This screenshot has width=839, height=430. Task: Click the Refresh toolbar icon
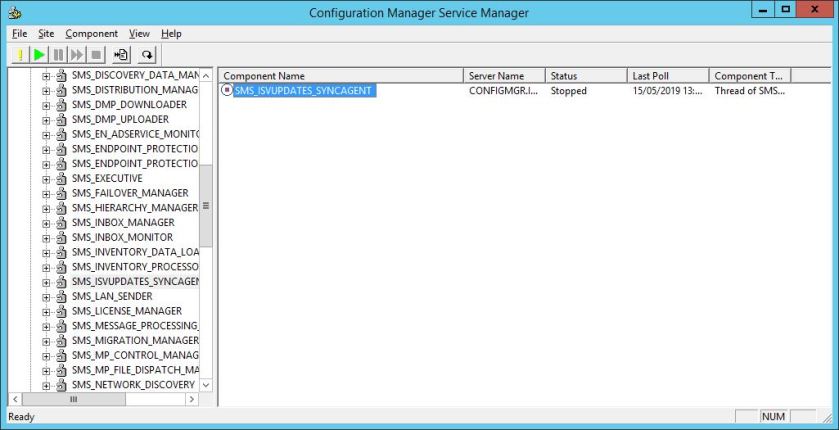click(147, 55)
